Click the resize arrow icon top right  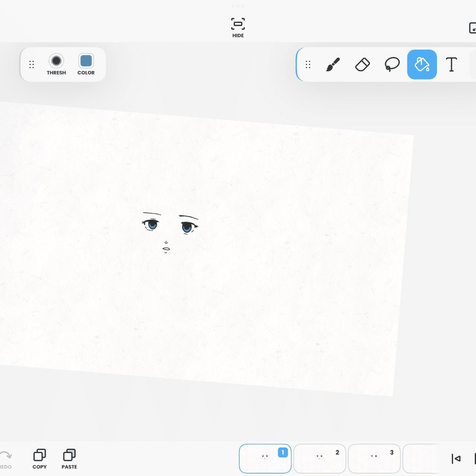[x=473, y=29]
